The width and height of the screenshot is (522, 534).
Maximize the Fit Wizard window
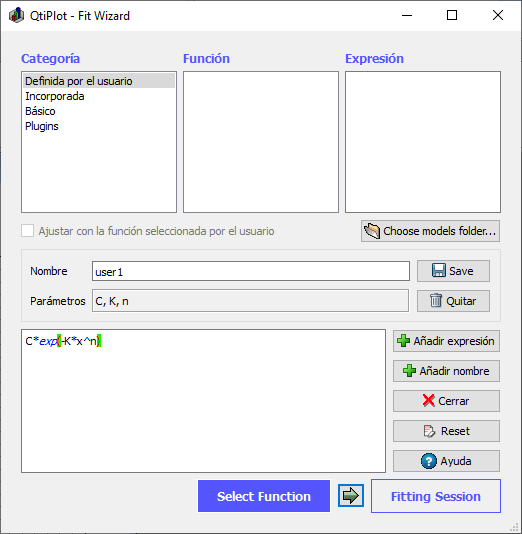click(x=452, y=15)
